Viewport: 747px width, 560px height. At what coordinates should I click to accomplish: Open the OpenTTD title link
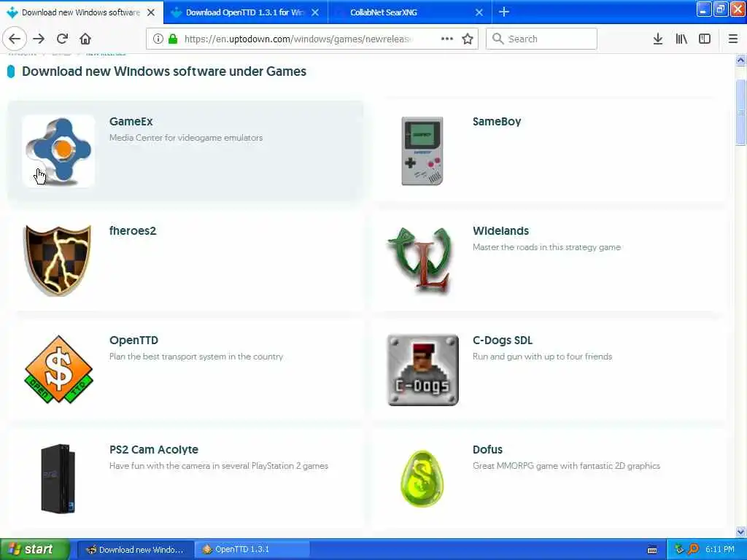point(134,341)
